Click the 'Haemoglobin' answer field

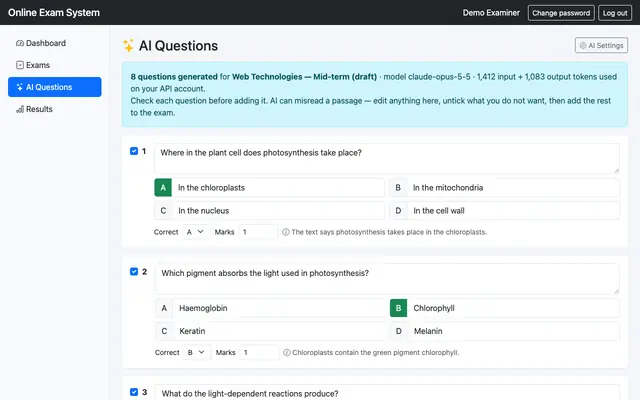pos(279,308)
